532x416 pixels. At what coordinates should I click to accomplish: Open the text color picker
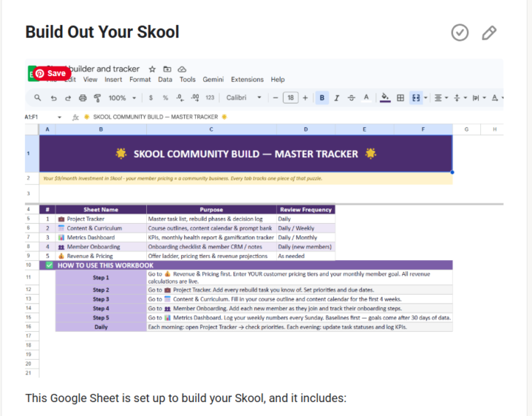tap(366, 98)
